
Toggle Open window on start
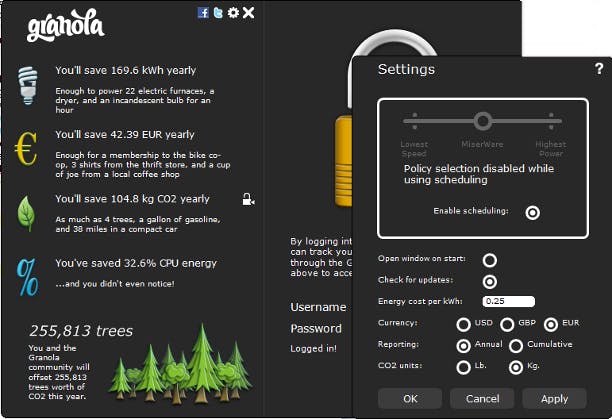[489, 260]
